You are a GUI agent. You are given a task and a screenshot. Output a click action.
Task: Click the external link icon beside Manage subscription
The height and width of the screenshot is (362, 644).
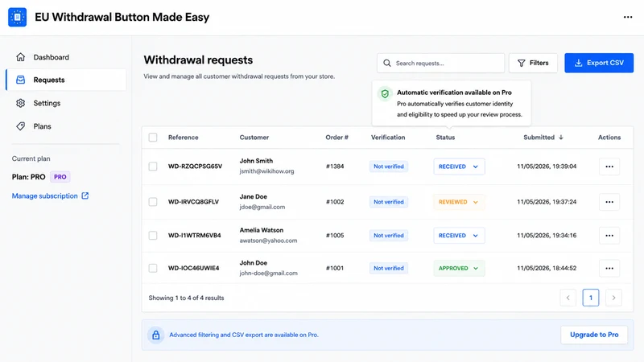85,195
